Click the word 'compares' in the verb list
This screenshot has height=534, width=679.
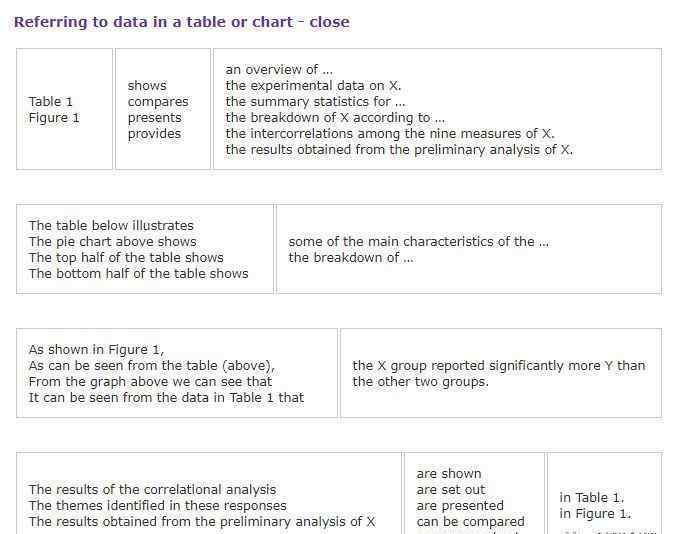point(158,102)
